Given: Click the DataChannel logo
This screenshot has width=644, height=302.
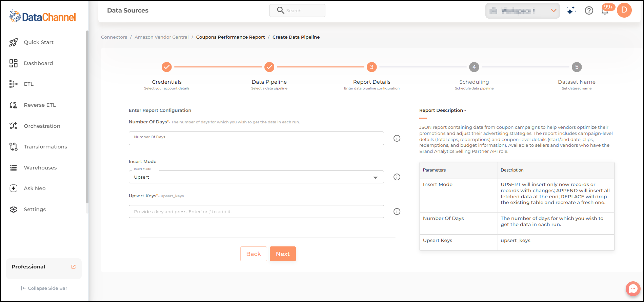Looking at the screenshot, I should [x=43, y=16].
